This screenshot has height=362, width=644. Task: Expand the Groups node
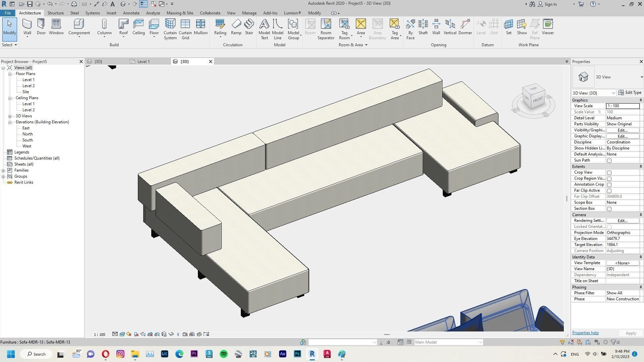click(3, 176)
